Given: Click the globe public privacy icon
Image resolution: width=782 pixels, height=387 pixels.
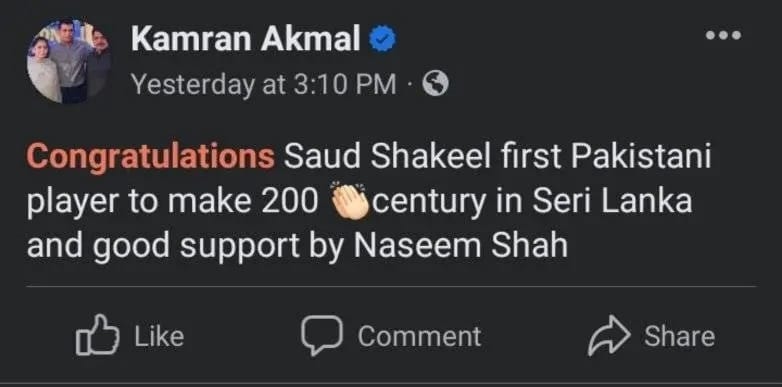Looking at the screenshot, I should [435, 84].
